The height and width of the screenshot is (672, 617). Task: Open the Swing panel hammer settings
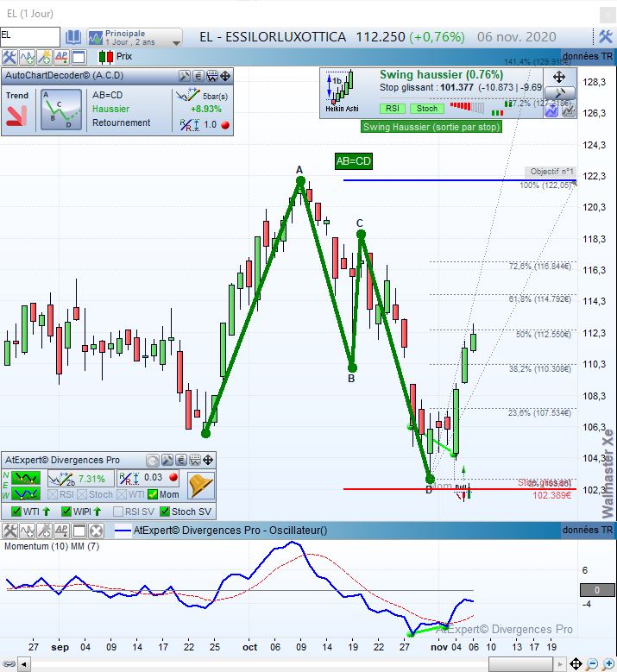coord(559,93)
